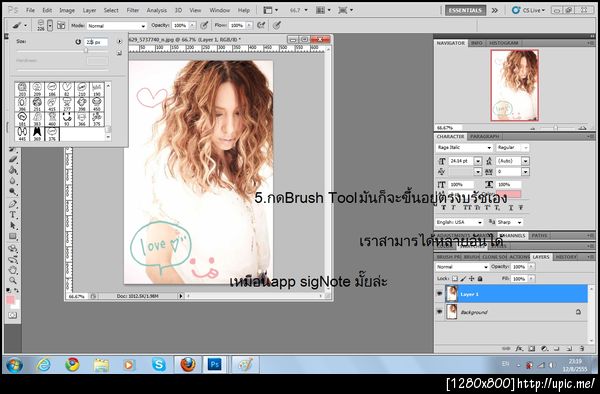Hide Layer 1 using its eye icon
The width and height of the screenshot is (600, 394).
[439, 294]
